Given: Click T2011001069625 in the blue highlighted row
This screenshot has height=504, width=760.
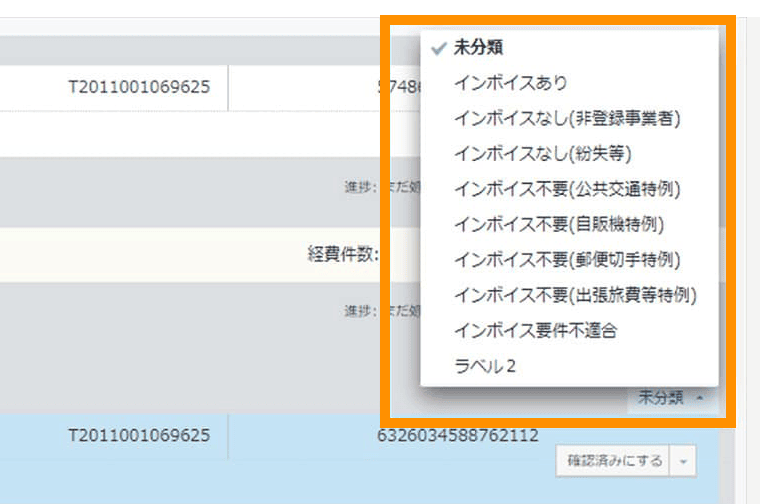Looking at the screenshot, I should 139,435.
